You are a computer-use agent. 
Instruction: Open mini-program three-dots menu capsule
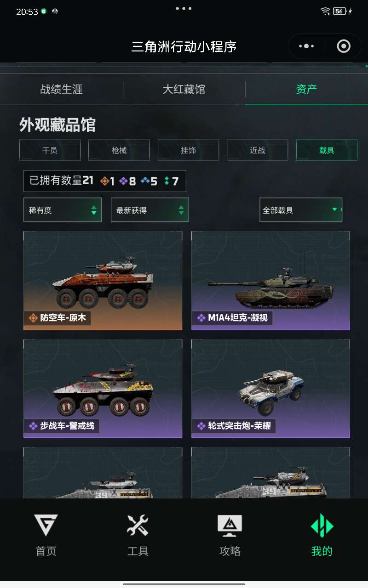[x=306, y=46]
